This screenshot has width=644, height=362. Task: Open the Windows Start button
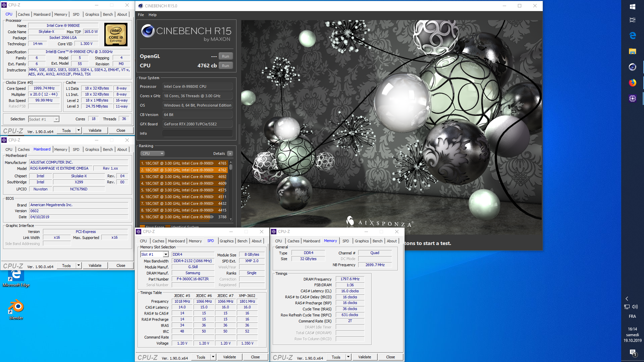(x=632, y=6)
